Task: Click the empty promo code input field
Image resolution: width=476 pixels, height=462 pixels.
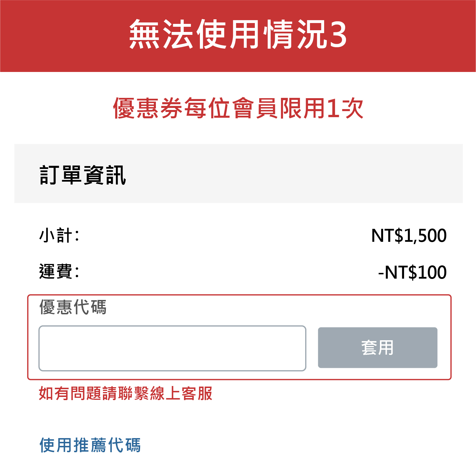Action: 172,348
